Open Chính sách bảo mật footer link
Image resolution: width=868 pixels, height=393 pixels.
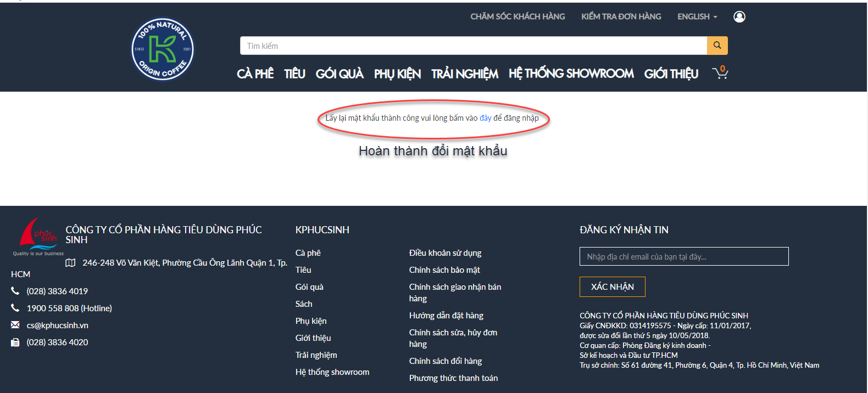[x=444, y=270]
